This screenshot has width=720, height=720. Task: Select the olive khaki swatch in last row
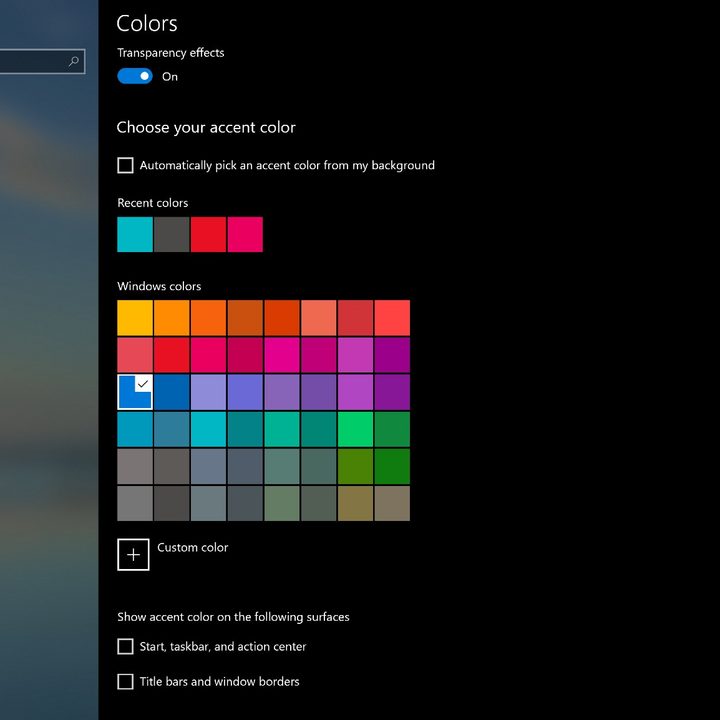pos(355,503)
